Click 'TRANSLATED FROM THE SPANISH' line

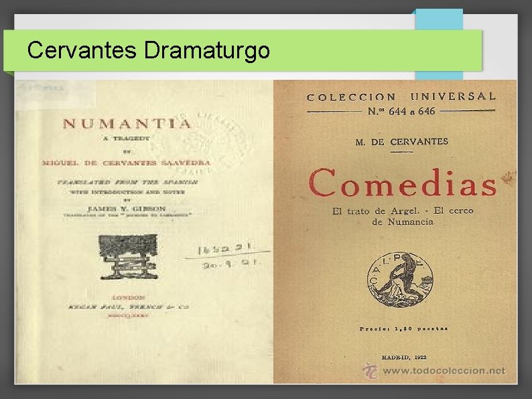click(127, 182)
